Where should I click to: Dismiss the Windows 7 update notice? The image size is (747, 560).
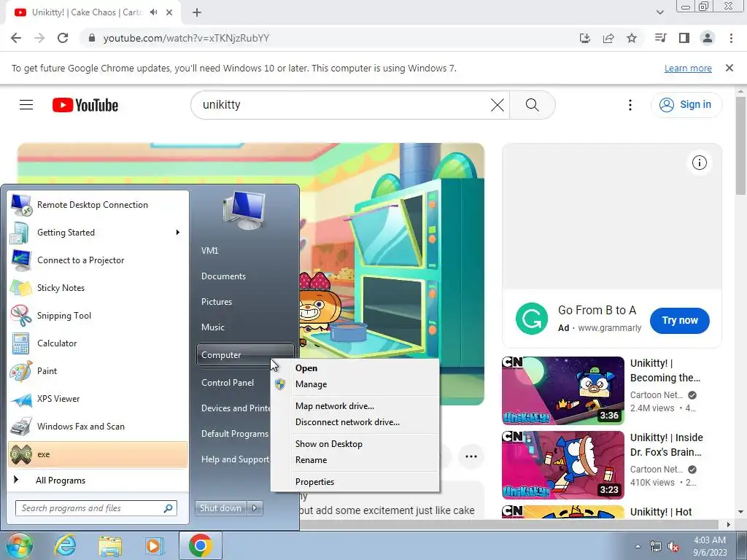(x=729, y=68)
